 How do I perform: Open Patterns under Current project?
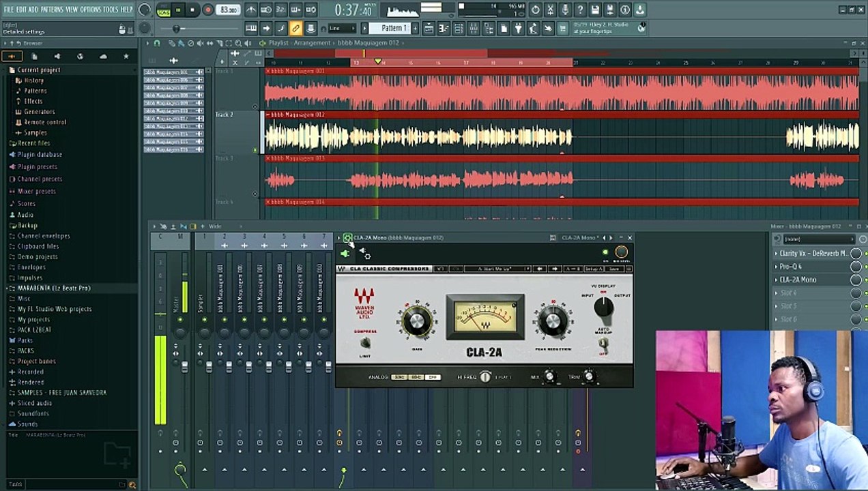[35, 91]
